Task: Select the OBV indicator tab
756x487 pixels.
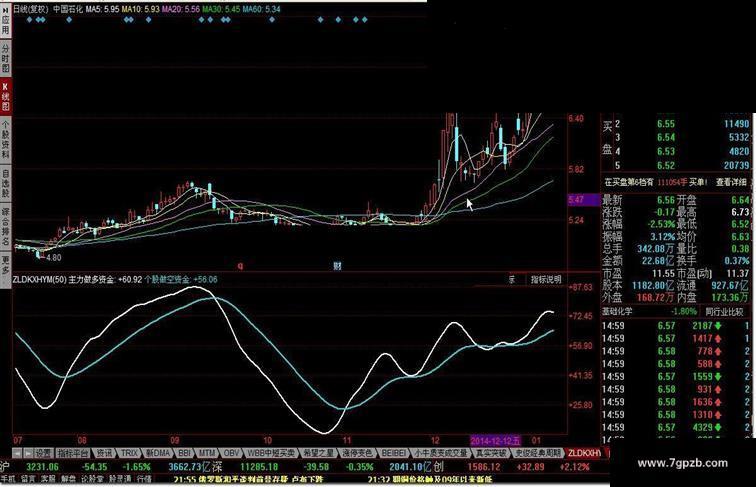Action: coord(231,453)
